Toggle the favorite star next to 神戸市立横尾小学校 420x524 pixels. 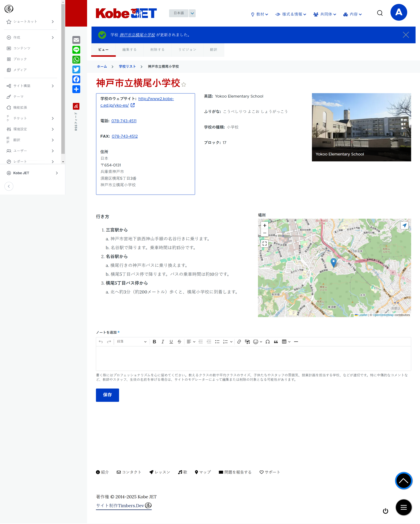click(184, 85)
